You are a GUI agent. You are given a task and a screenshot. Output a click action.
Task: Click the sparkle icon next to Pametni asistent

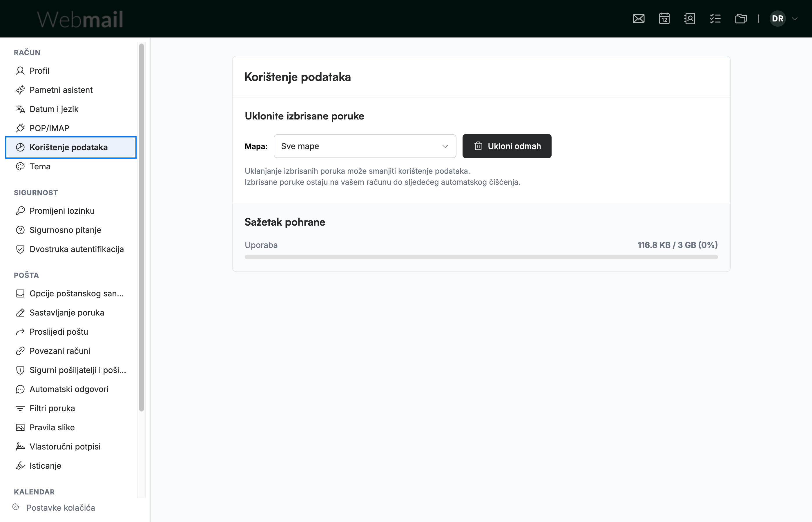[x=20, y=90]
